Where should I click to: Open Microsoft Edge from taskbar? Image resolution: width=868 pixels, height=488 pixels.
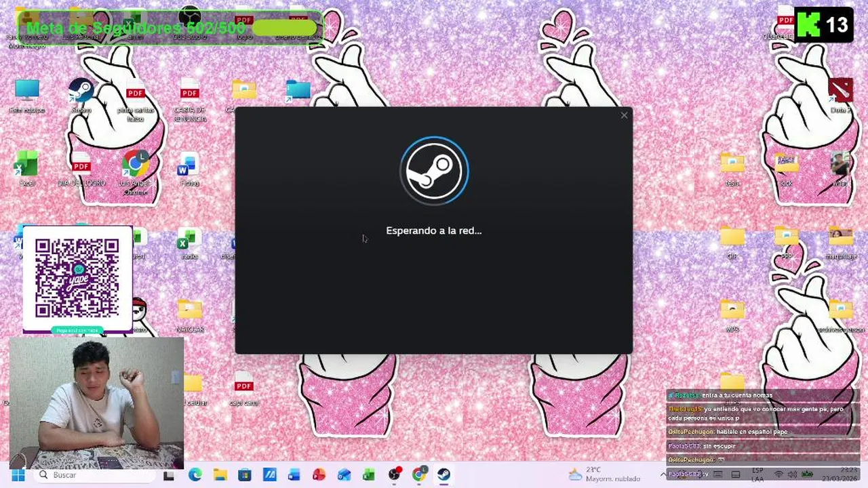(195, 475)
